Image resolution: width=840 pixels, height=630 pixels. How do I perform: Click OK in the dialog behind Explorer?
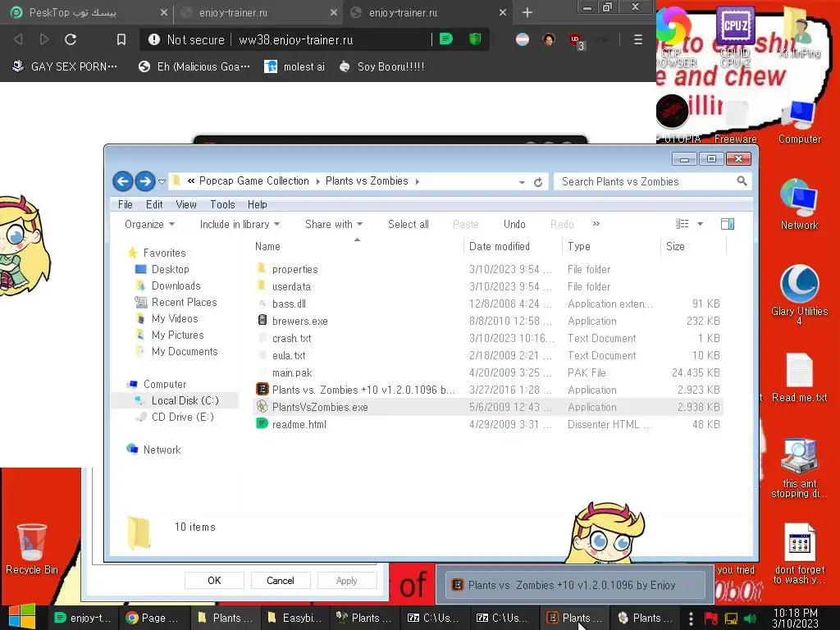pos(214,581)
